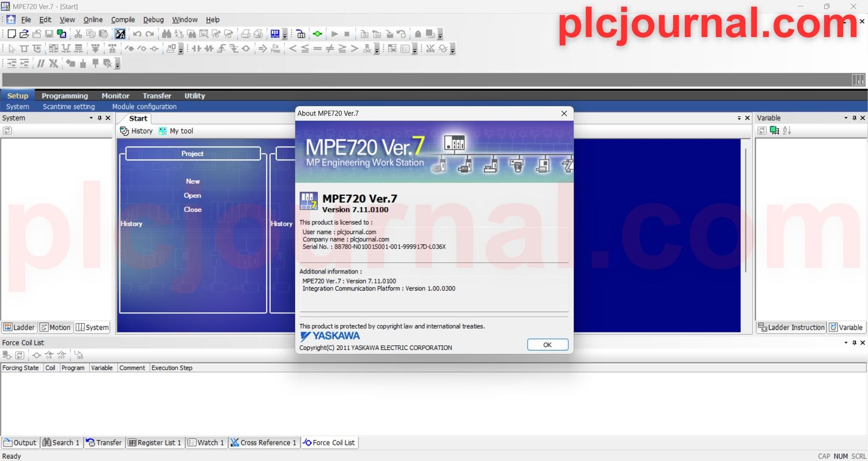Click the MP Engineering Work Station icon beside the File menu
Viewport: 868px width, 461px height.
[x=11, y=20]
